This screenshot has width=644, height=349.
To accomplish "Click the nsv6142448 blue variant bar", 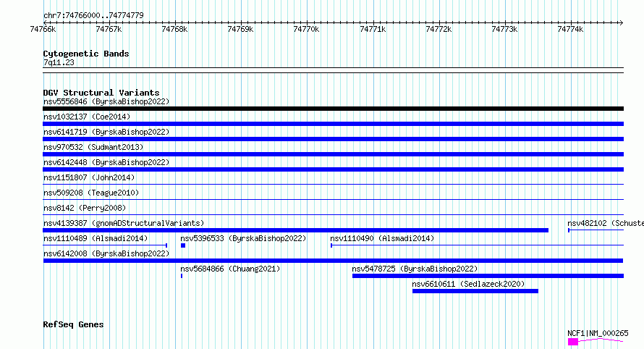I will [x=333, y=169].
